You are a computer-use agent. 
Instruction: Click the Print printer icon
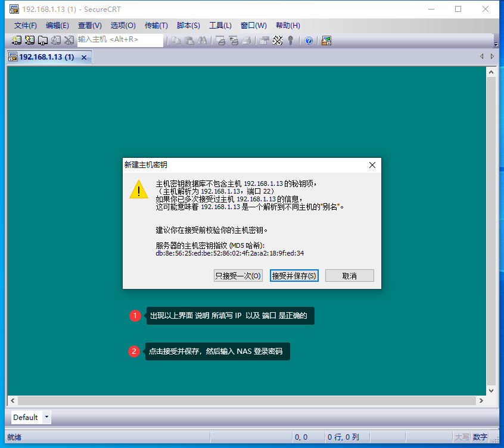(x=247, y=41)
